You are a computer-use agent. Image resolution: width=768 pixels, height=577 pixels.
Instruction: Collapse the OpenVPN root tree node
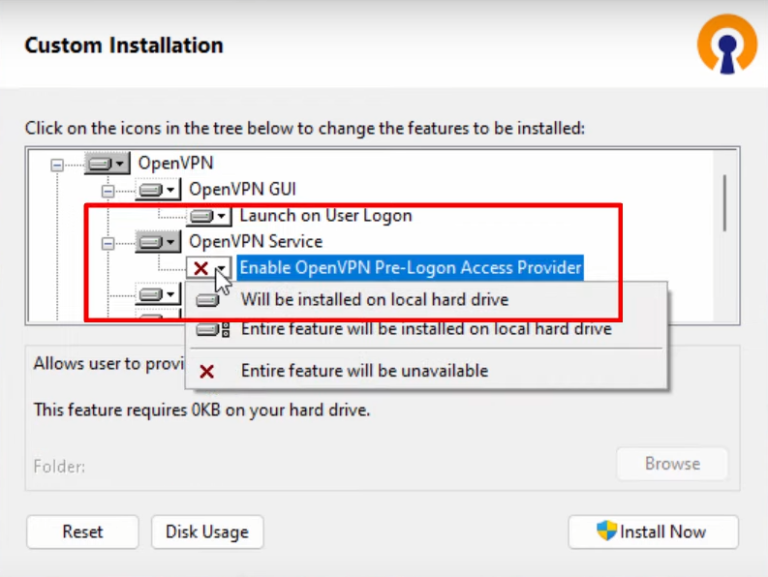pos(57,163)
